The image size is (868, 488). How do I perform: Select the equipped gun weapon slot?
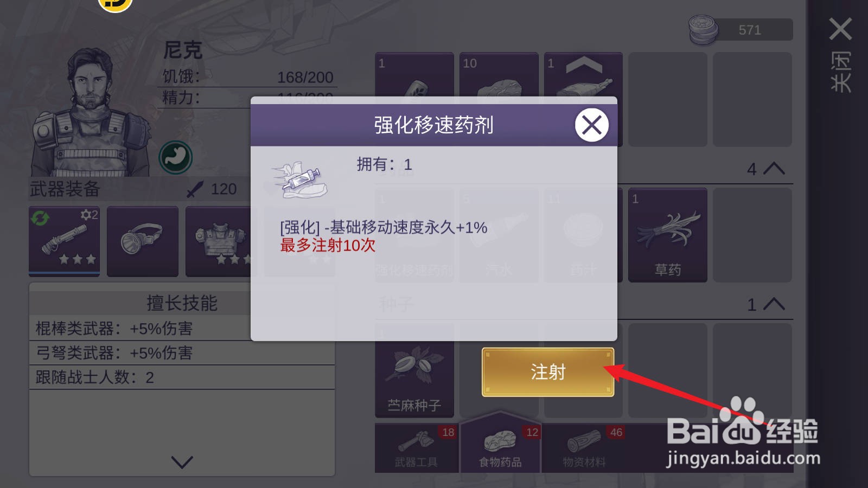tap(65, 241)
